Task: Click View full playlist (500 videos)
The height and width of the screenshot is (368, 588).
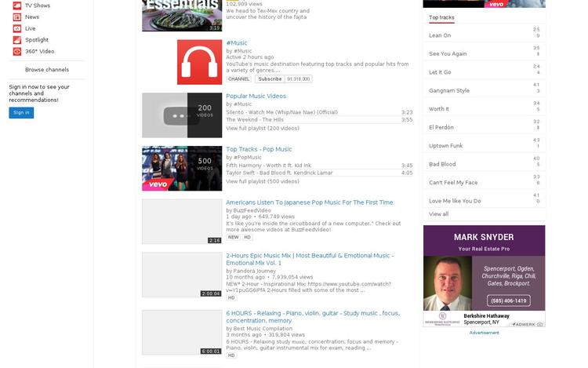Action: click(x=263, y=181)
